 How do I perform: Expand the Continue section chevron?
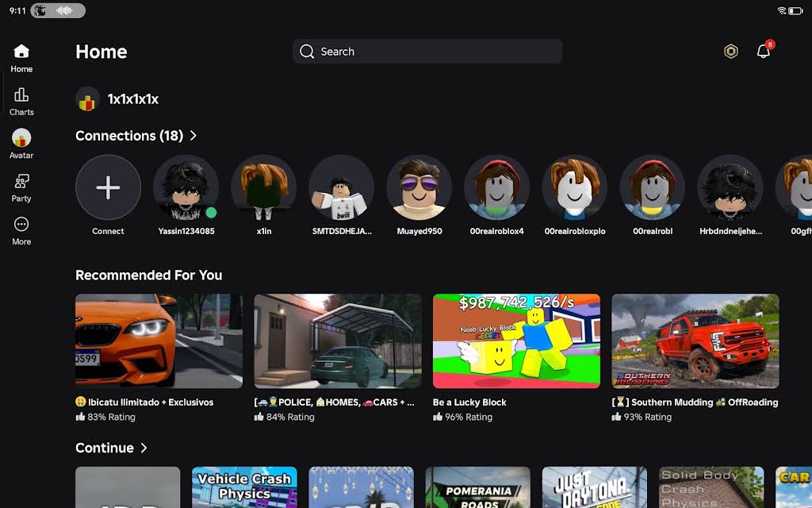click(144, 448)
